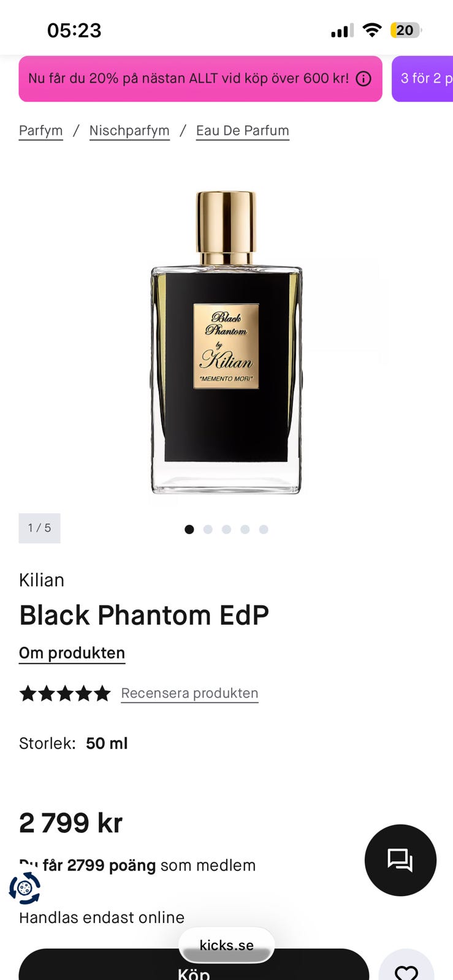Tap the Wi-Fi status icon
Image resolution: width=453 pixels, height=980 pixels.
click(372, 30)
